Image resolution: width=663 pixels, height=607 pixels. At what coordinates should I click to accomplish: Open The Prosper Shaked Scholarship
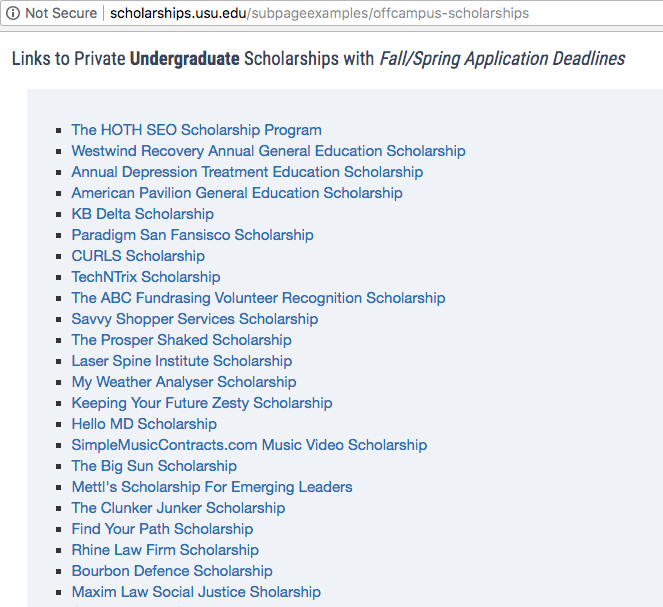[x=181, y=340]
